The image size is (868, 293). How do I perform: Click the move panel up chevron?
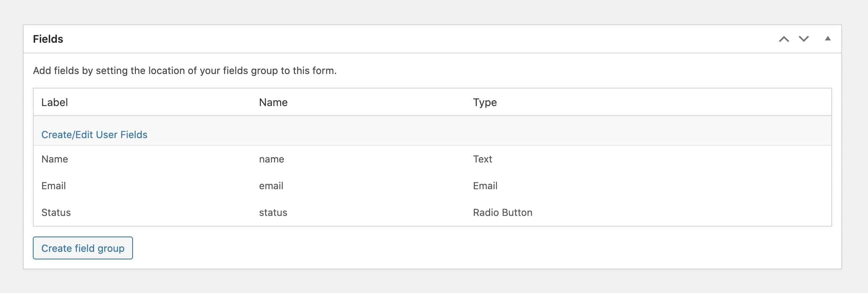[x=784, y=39]
